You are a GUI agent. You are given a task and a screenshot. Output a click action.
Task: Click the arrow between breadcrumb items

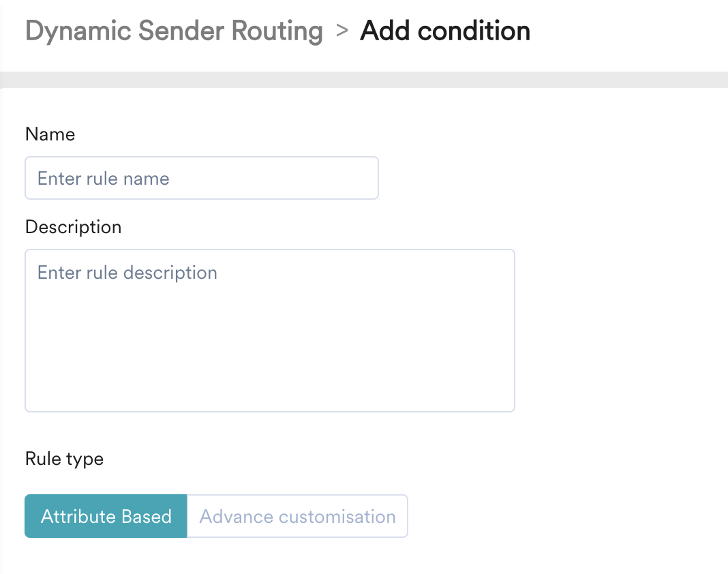(x=342, y=31)
